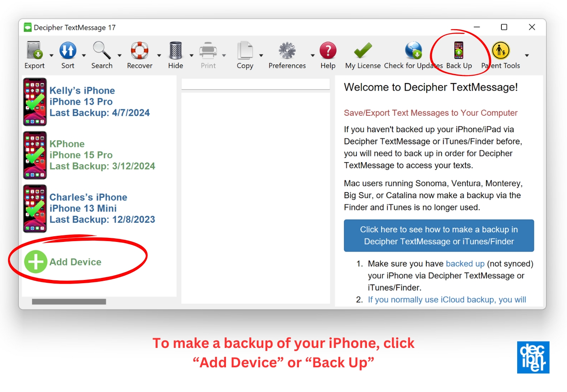
Task: Expand the Parent Tools dropdown arrow
Action: tap(527, 55)
